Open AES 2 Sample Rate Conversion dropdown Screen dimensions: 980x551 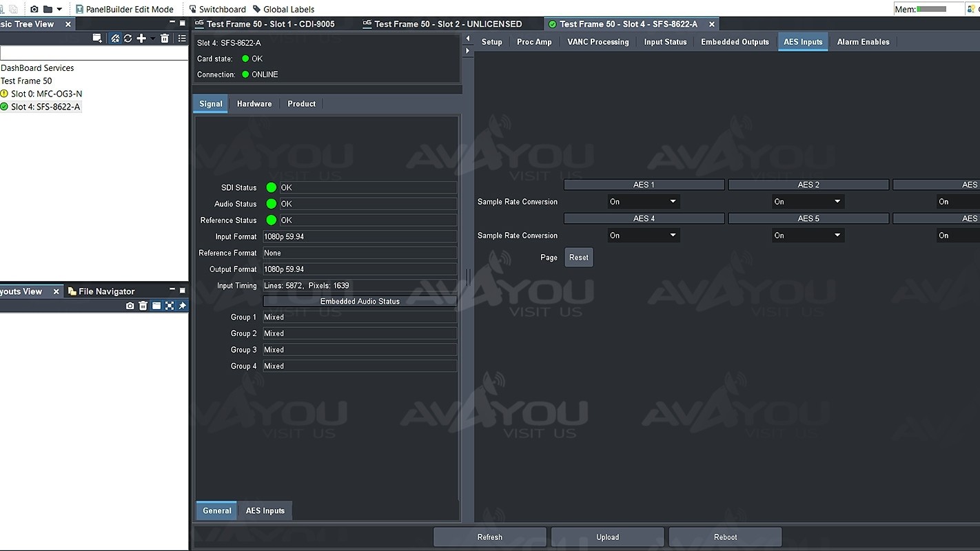(x=808, y=202)
